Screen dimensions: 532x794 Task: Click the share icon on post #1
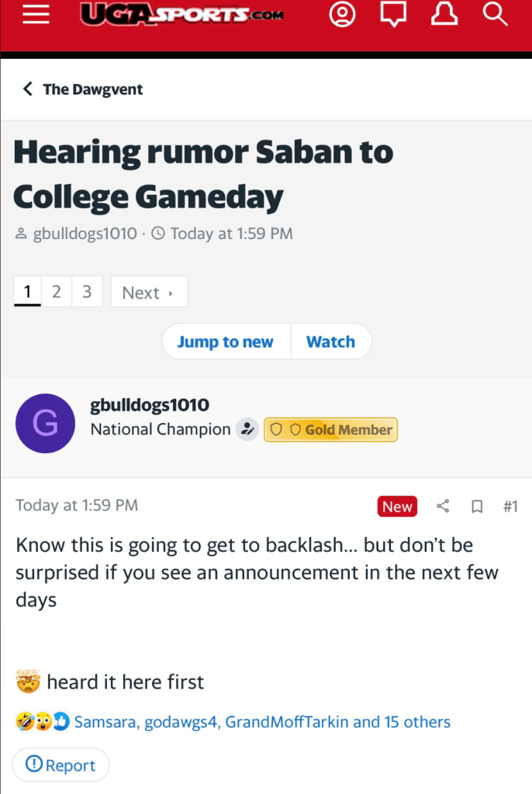point(443,507)
